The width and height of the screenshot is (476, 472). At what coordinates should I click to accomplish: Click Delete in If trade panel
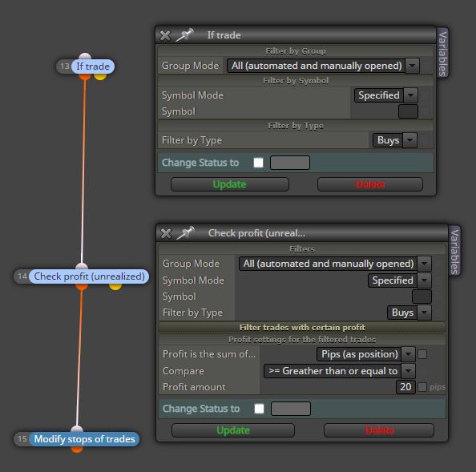tap(370, 184)
